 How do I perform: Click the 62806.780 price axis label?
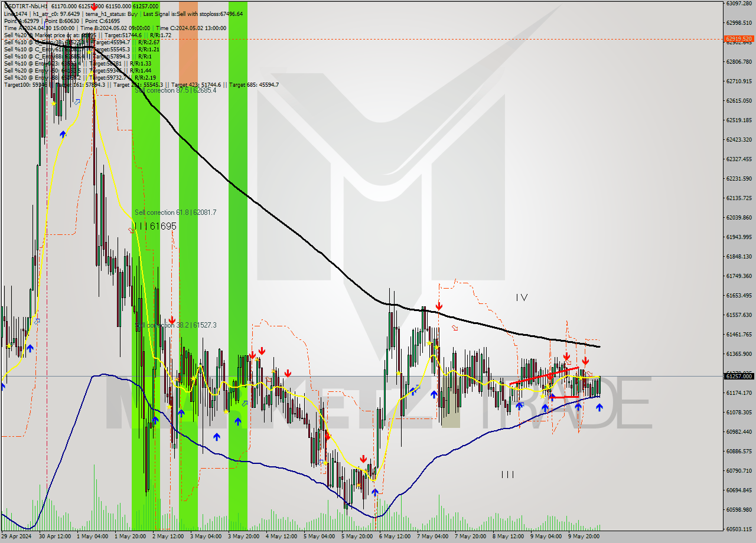coord(739,61)
